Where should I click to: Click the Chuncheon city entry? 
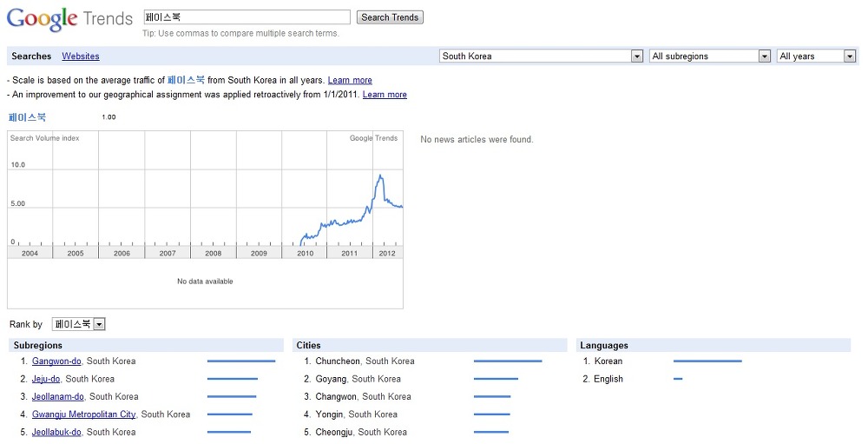tap(365, 361)
